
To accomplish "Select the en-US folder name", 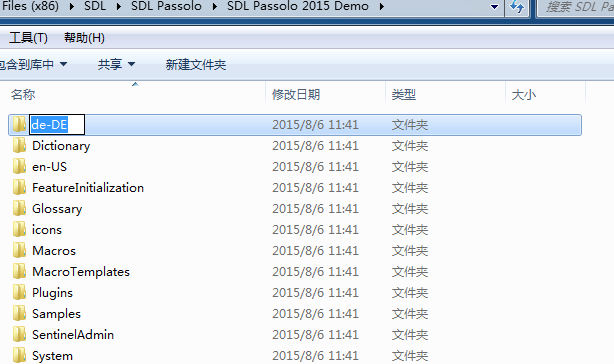I will (49, 167).
